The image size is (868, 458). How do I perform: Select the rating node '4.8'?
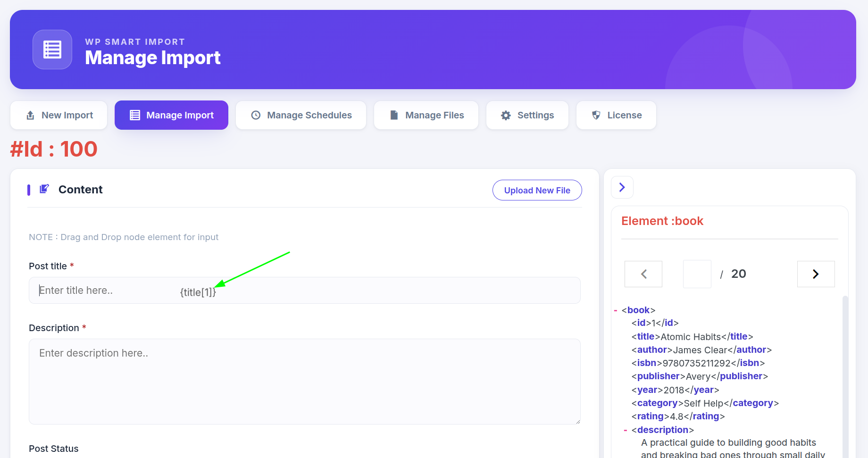tap(678, 416)
